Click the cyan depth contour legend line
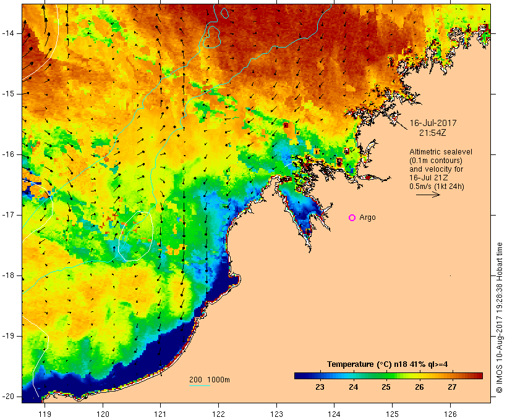The width and height of the screenshot is (507, 420). coord(200,385)
